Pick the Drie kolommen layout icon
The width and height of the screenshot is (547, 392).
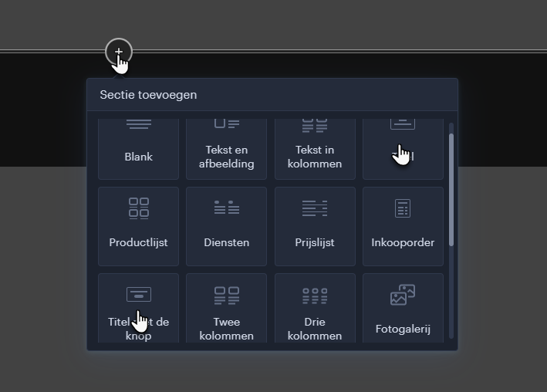click(x=315, y=295)
